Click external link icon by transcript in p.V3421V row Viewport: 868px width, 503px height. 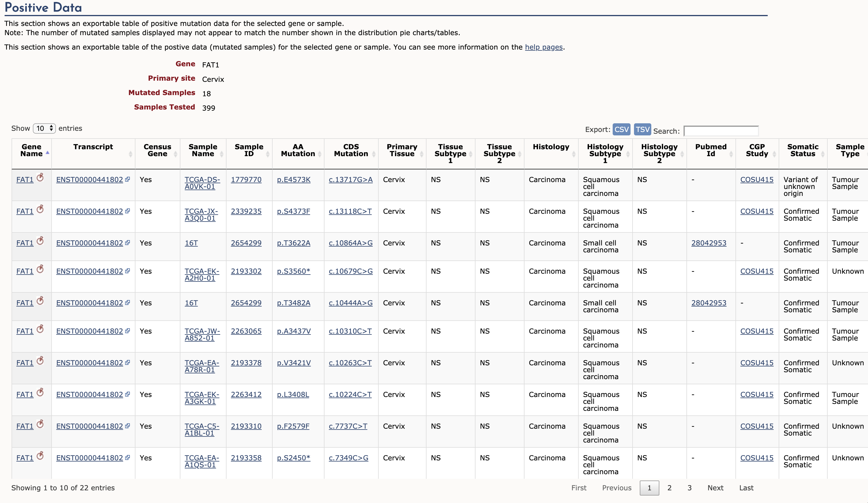(127, 362)
